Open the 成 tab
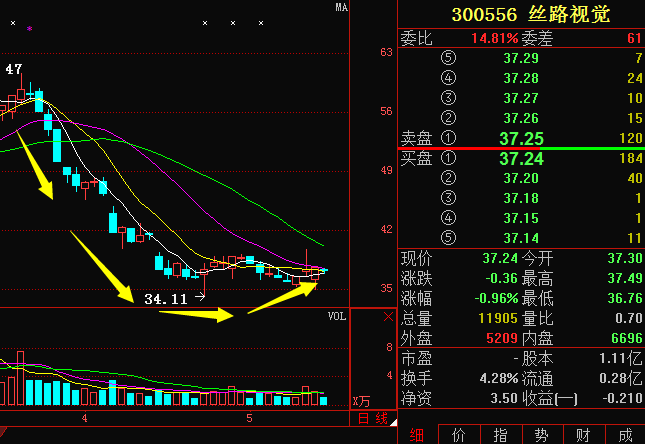 click(625, 435)
